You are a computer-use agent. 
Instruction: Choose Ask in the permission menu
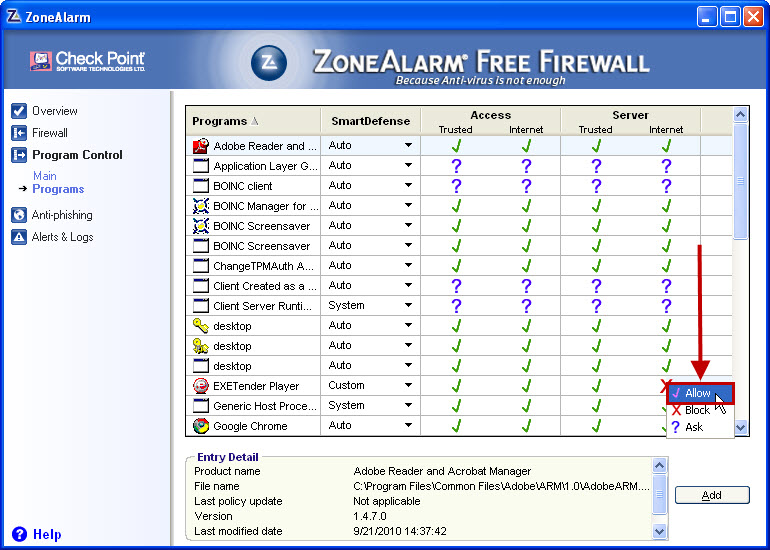tap(700, 427)
